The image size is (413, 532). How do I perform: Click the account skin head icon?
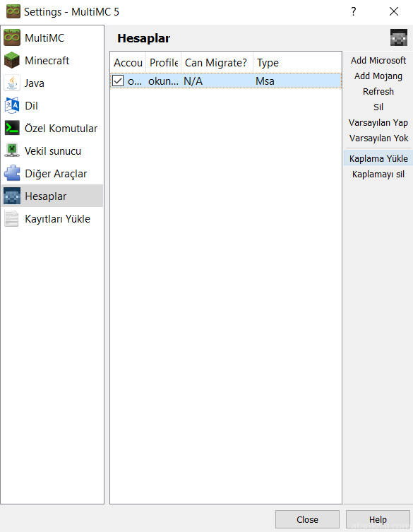[398, 37]
